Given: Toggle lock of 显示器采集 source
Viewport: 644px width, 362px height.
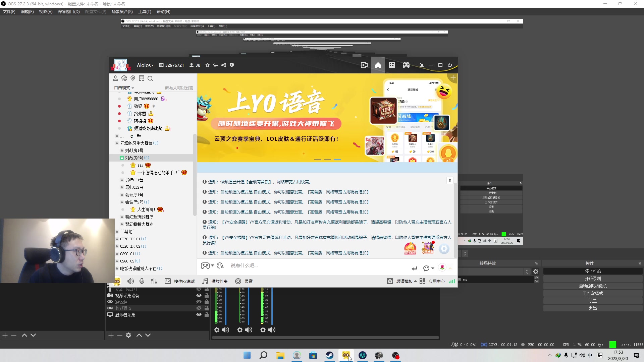Looking at the screenshot, I should (x=207, y=315).
